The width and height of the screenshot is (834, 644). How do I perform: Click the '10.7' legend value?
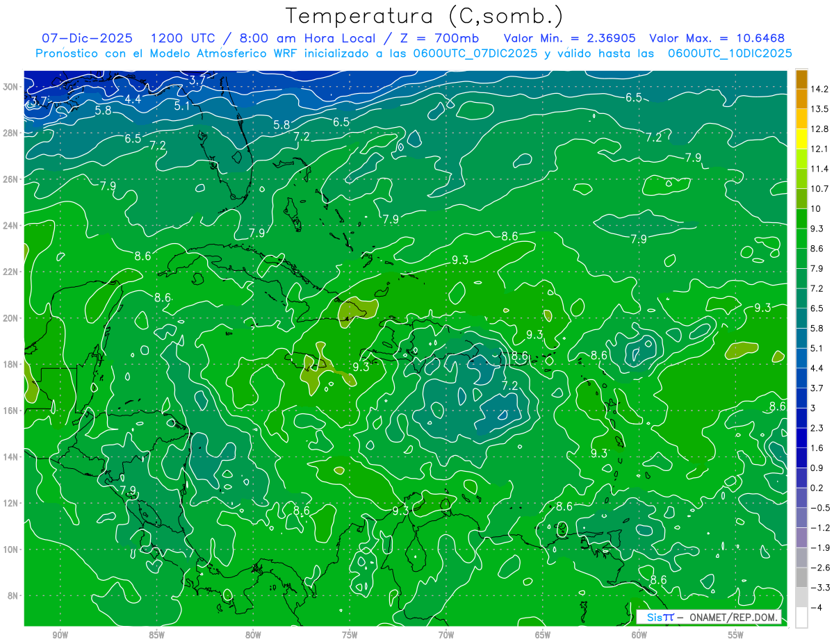(x=821, y=189)
